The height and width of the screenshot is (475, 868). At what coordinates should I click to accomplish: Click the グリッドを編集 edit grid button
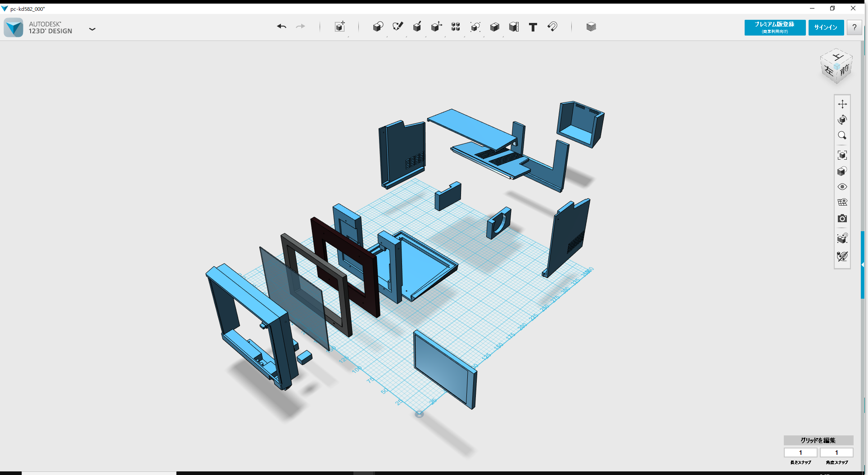click(x=818, y=440)
